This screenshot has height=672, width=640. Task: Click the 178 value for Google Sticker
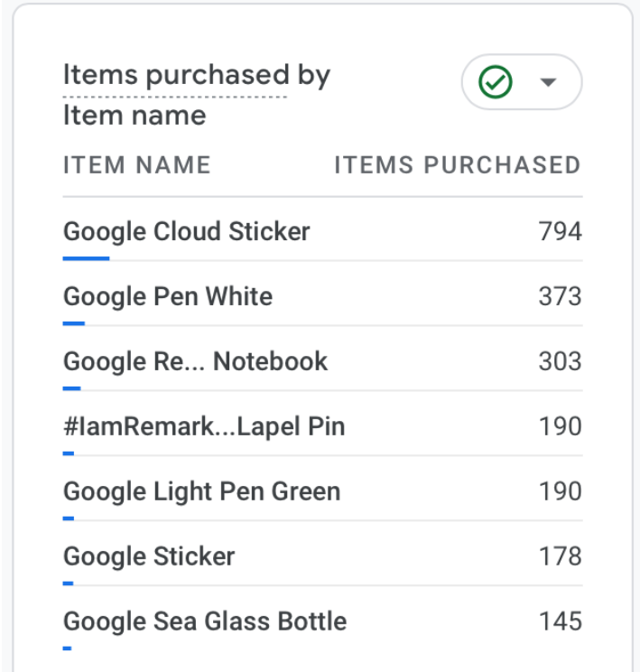coord(560,556)
